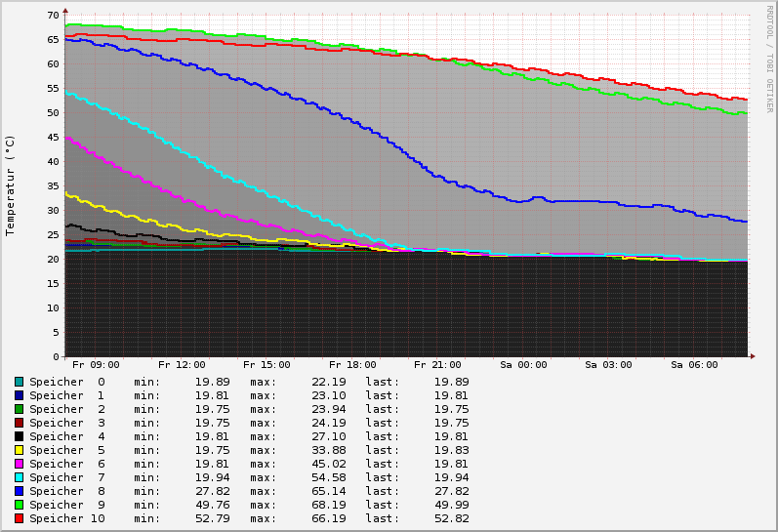This screenshot has width=778, height=532.
Task: Click the Fr 21:00 time axis label
Action: (437, 365)
